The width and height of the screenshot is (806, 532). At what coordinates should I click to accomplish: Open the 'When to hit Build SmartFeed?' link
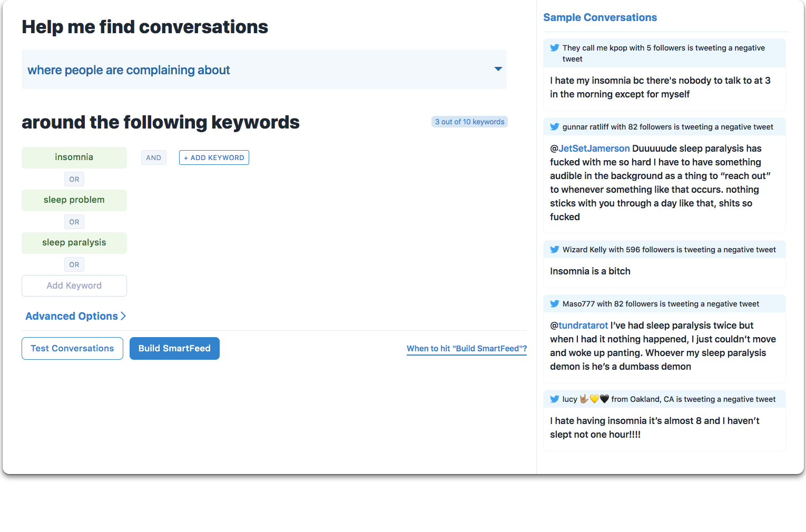467,349
